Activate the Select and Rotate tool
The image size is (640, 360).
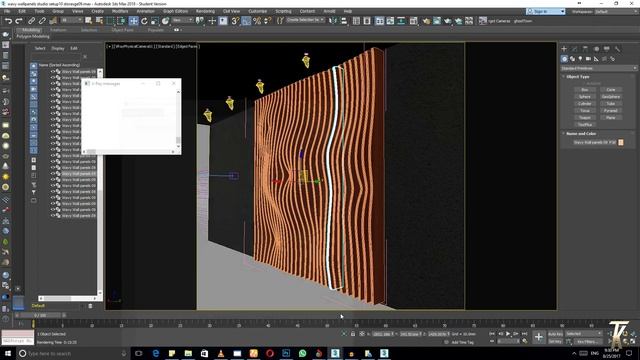pos(144,21)
